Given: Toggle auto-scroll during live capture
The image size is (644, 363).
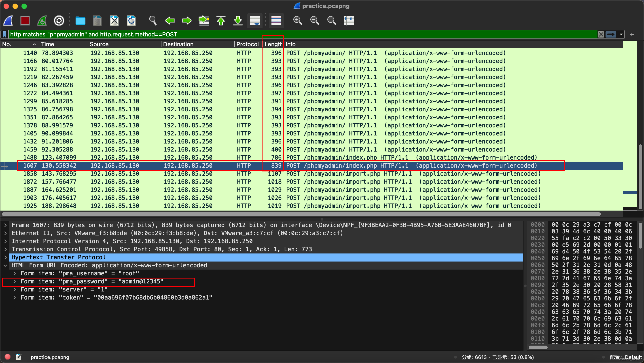Looking at the screenshot, I should tap(255, 21).
